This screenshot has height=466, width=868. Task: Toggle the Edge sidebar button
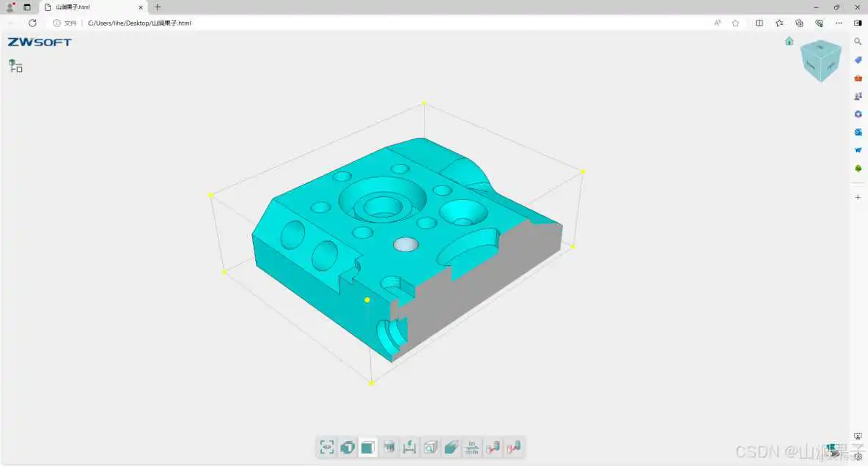click(x=858, y=23)
